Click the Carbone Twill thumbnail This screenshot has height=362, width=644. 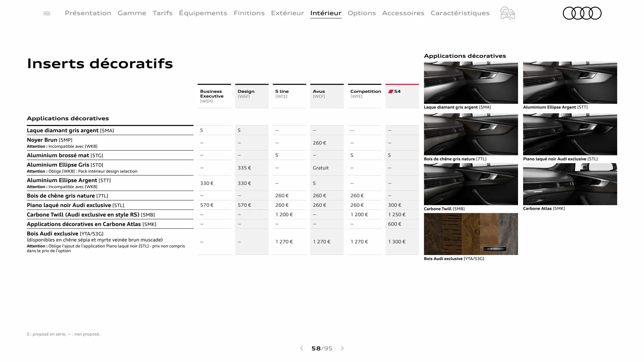[x=471, y=184]
